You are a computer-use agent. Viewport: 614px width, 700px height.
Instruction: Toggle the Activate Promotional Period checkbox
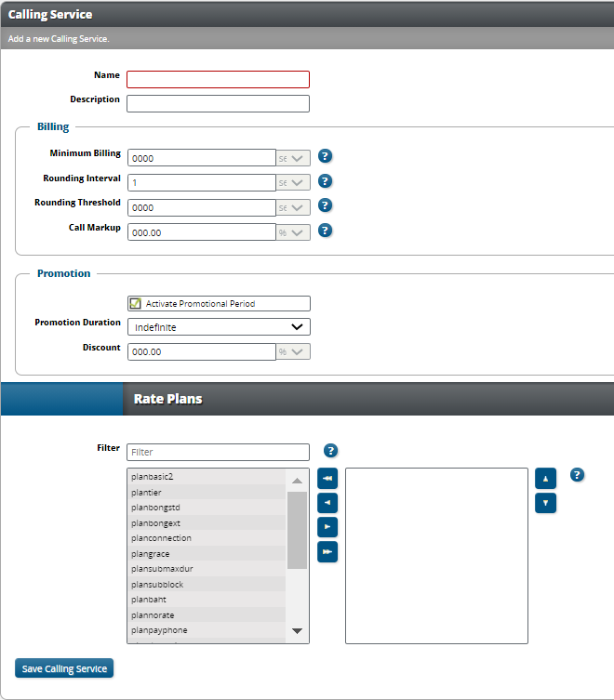[136, 303]
